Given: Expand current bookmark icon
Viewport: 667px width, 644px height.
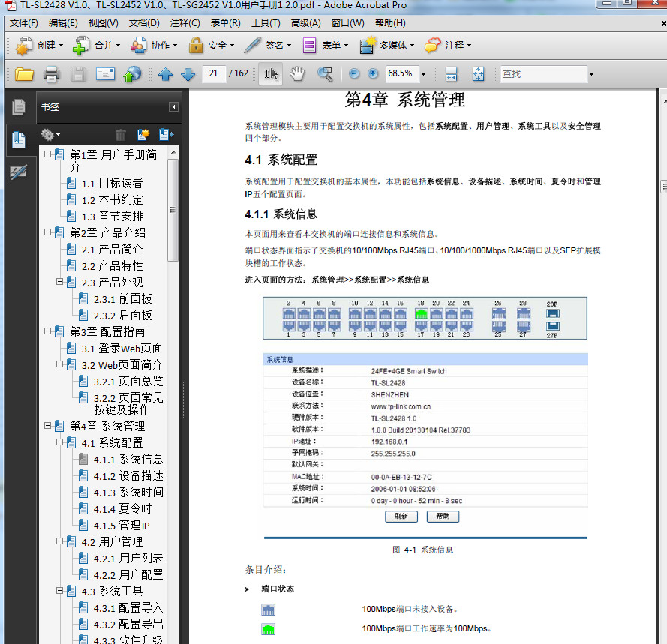Looking at the screenshot, I should tap(166, 135).
